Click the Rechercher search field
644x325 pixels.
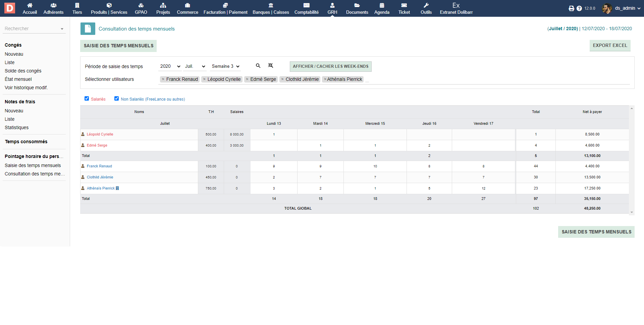[x=32, y=29]
